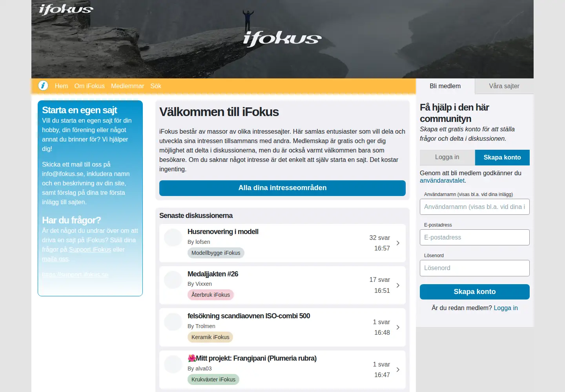Switch to the Våra sajter tab
Viewport: 565px width, 392px height.
coord(504,86)
